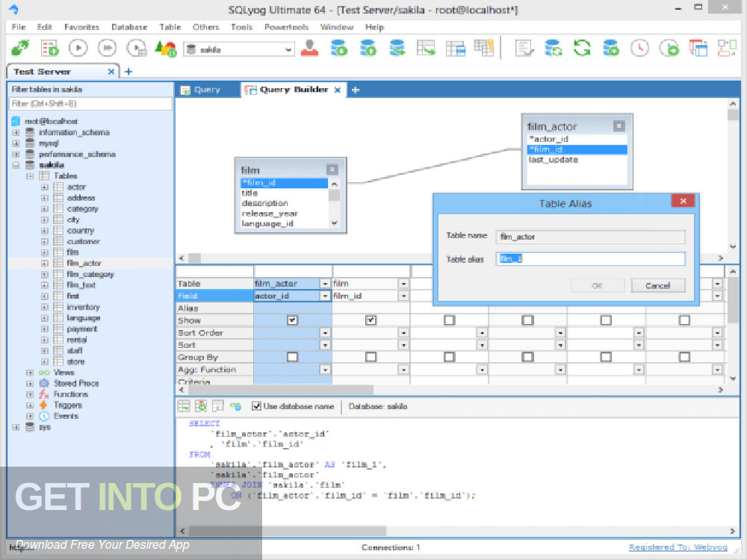
Task: Click the add new connection tab plus
Action: (128, 72)
